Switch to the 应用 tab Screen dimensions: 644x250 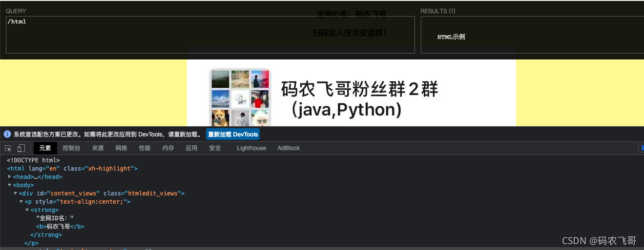192,148
